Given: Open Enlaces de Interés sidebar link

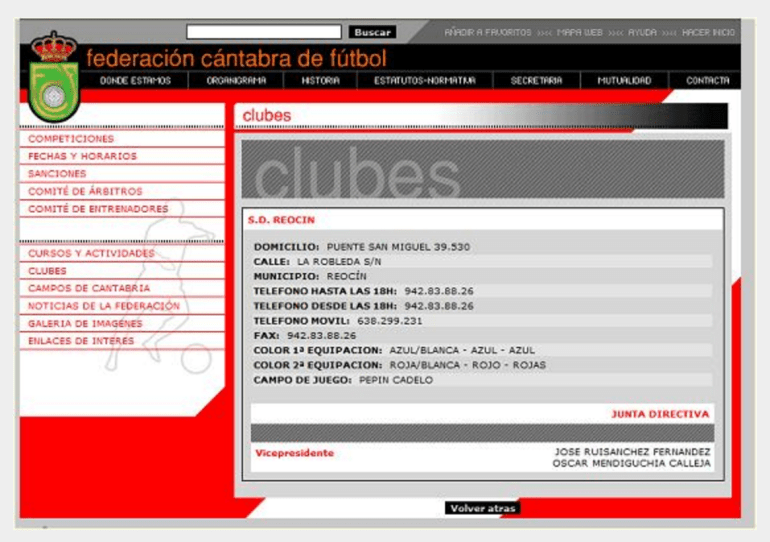Looking at the screenshot, I should 81,341.
